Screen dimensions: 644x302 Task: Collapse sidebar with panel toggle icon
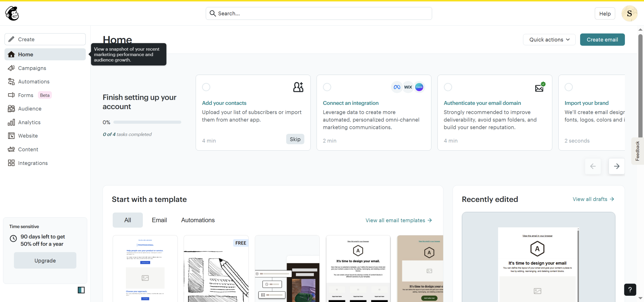point(81,290)
